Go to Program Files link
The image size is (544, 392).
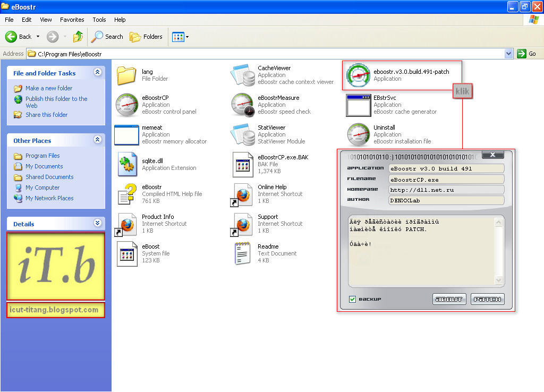(x=42, y=156)
